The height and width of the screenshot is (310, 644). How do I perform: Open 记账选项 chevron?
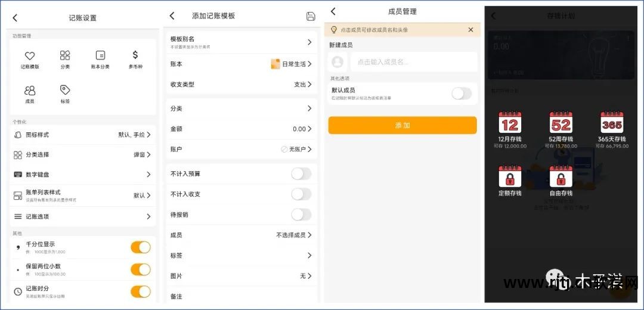[148, 216]
